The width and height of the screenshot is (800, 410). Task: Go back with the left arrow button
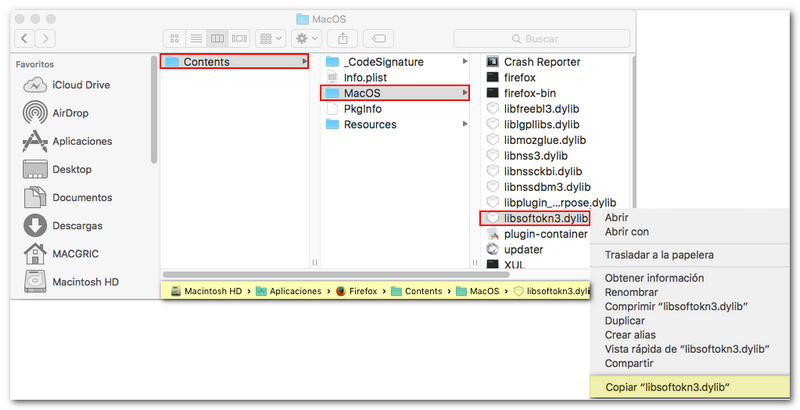pos(23,38)
